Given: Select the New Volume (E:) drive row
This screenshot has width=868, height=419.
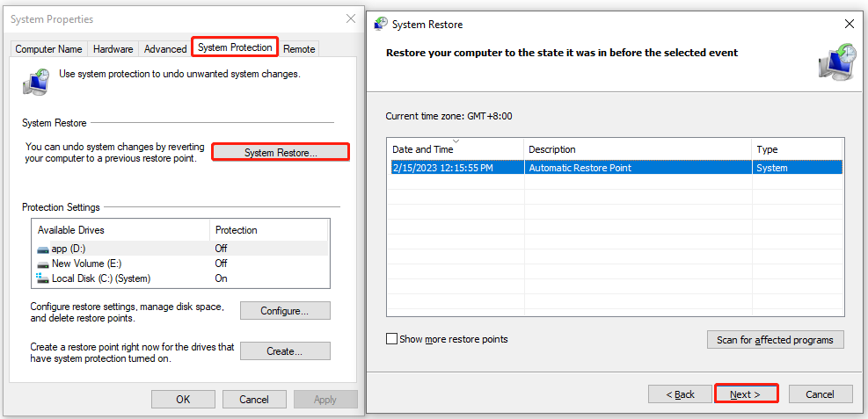Looking at the screenshot, I should pos(180,264).
